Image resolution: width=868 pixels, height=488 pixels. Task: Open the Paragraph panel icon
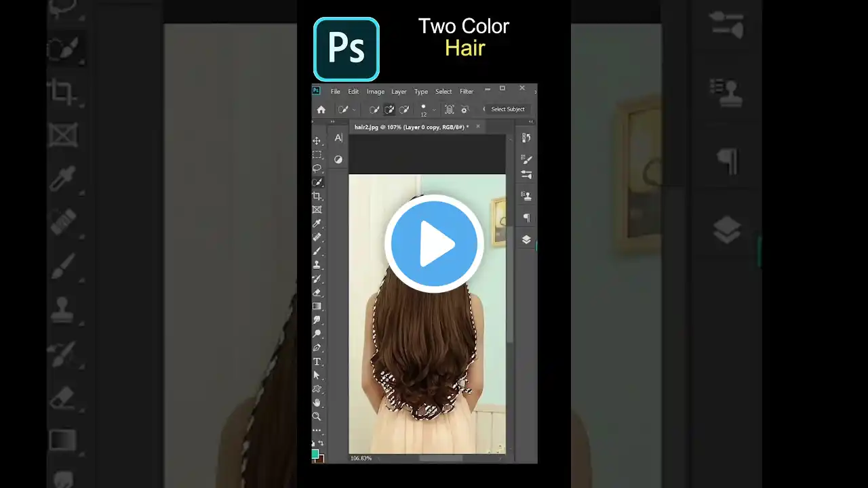pyautogui.click(x=526, y=218)
